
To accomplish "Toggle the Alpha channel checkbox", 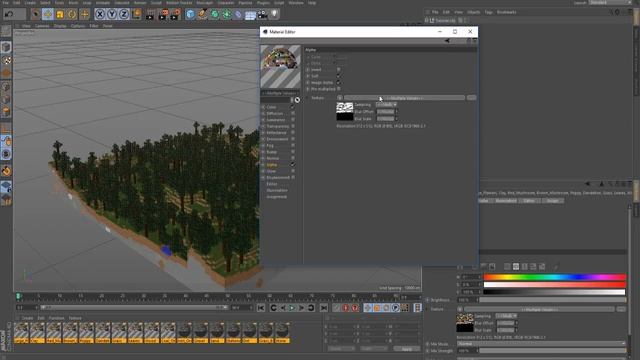I will point(293,164).
